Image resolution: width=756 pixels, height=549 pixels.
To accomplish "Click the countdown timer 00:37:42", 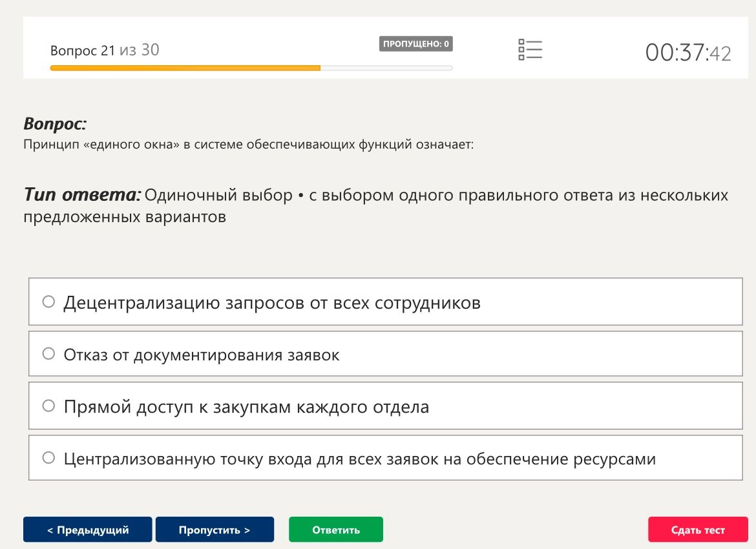I will tap(688, 52).
